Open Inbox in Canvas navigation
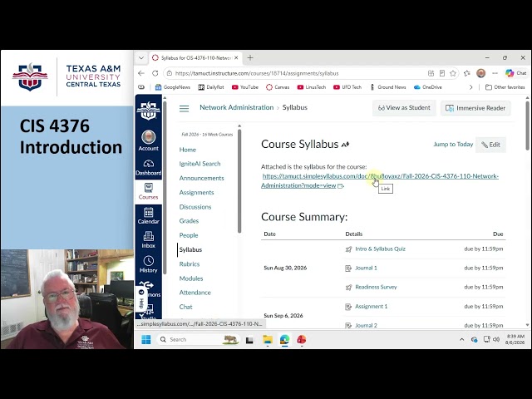Screen dimensions: 532x399 [148, 240]
